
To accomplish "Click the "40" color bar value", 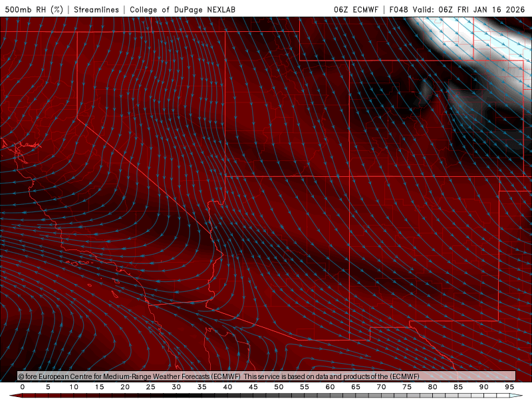I will tap(227, 387).
